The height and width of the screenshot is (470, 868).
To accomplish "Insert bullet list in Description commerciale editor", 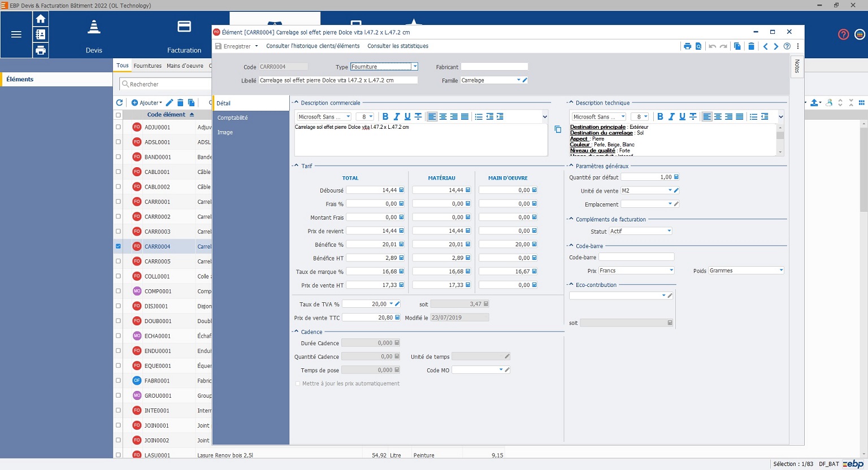I will click(479, 116).
